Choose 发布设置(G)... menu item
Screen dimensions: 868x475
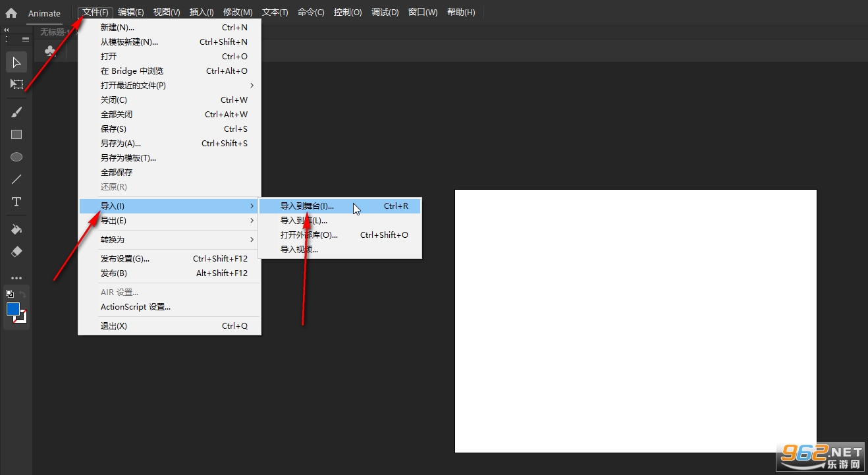170,259
